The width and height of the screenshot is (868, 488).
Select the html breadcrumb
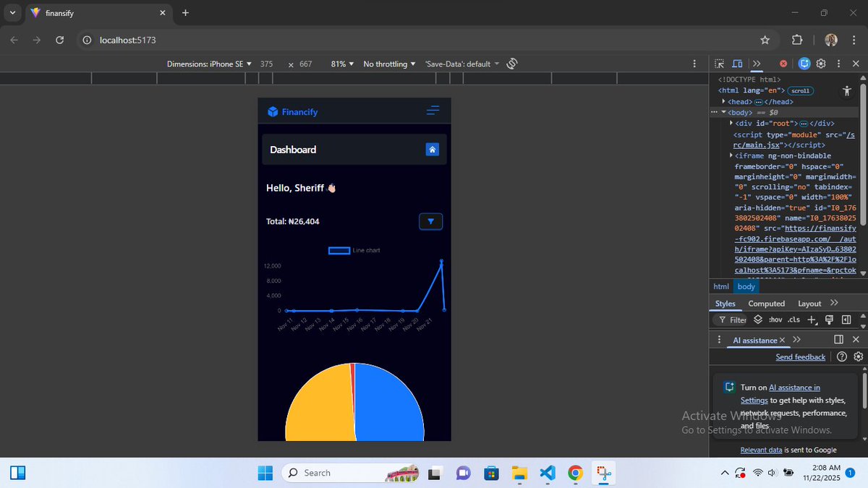721,287
